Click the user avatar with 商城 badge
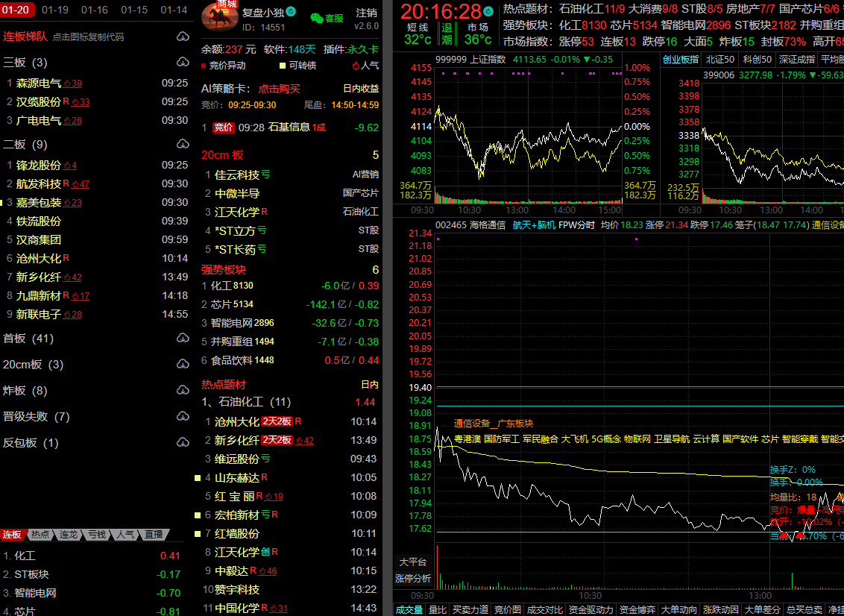 [220, 15]
